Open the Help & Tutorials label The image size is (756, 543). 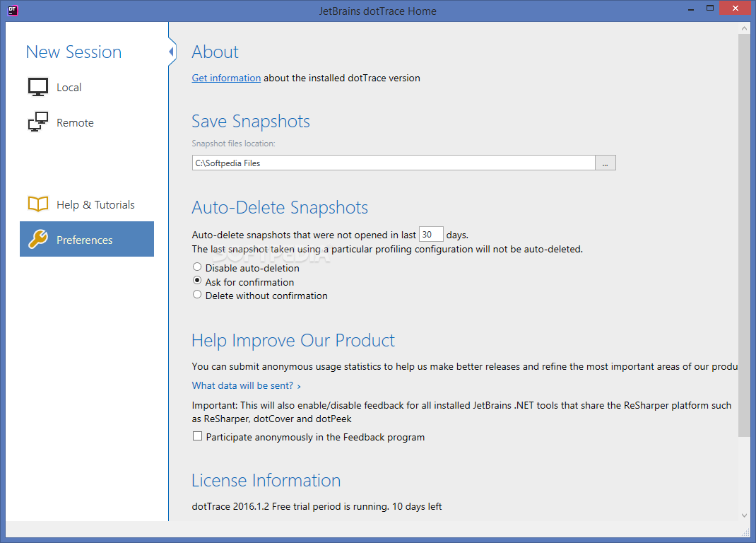[x=95, y=204]
